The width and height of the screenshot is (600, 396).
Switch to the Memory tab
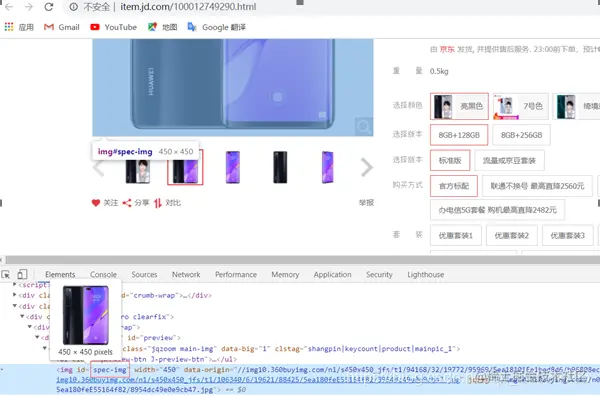(x=285, y=274)
